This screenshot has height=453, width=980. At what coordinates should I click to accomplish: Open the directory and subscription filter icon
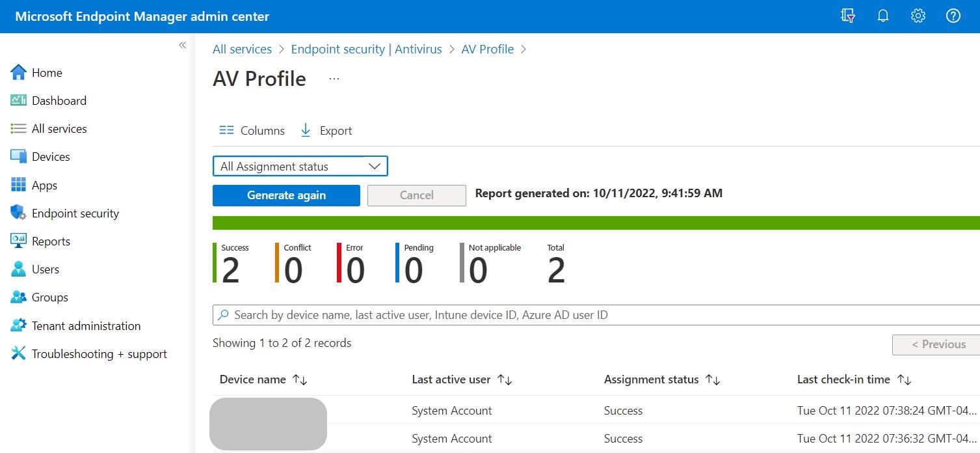pyautogui.click(x=848, y=16)
